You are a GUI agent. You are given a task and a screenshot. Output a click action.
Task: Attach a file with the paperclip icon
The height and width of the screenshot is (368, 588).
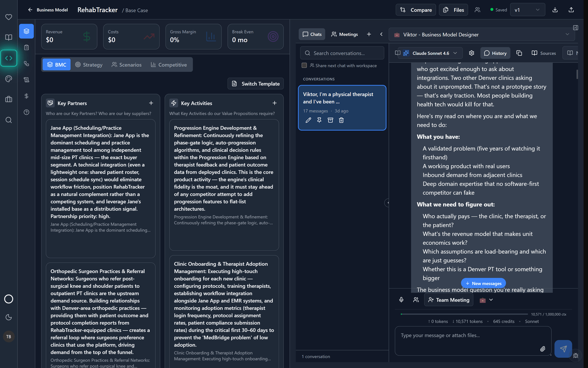(542, 349)
